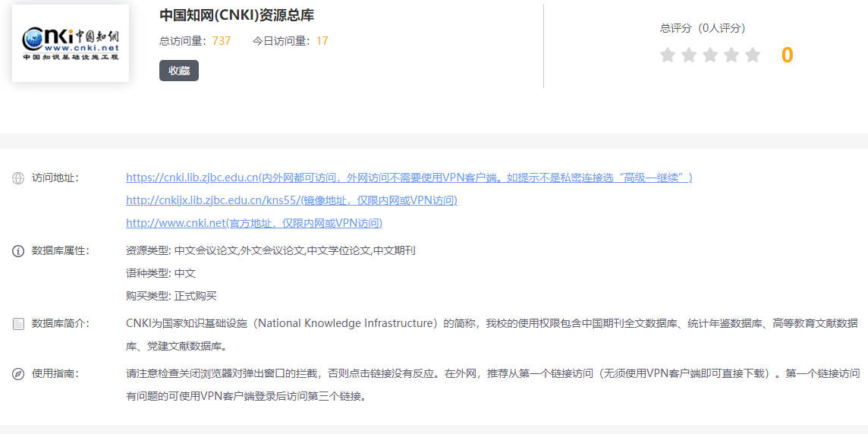Click the 使用指南 label
This screenshot has width=868, height=434.
(55, 373)
